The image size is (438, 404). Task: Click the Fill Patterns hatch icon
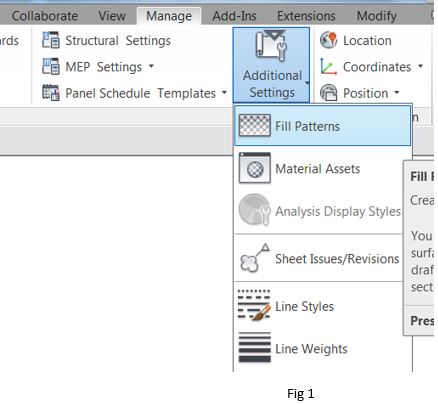[255, 125]
